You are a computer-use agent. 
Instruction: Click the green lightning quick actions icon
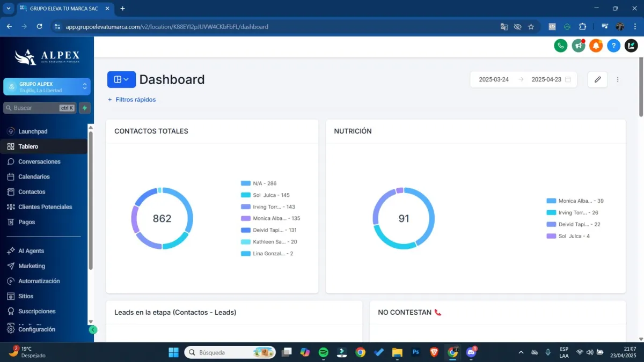tap(85, 108)
